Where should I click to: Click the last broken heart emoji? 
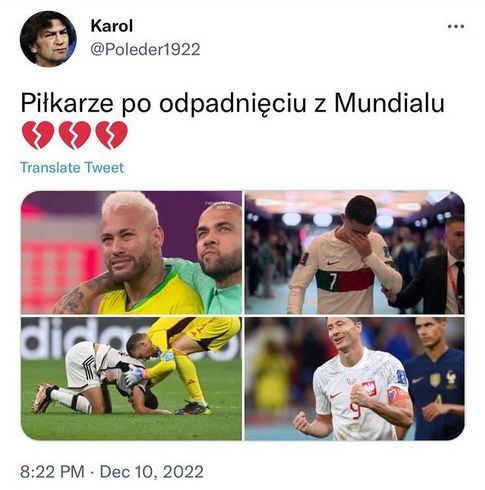pyautogui.click(x=111, y=135)
